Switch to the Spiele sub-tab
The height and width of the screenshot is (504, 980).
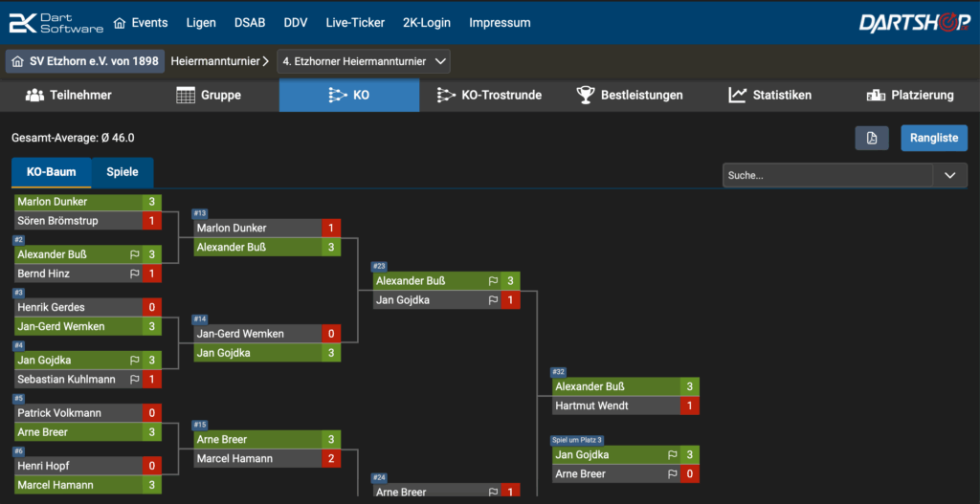(122, 172)
